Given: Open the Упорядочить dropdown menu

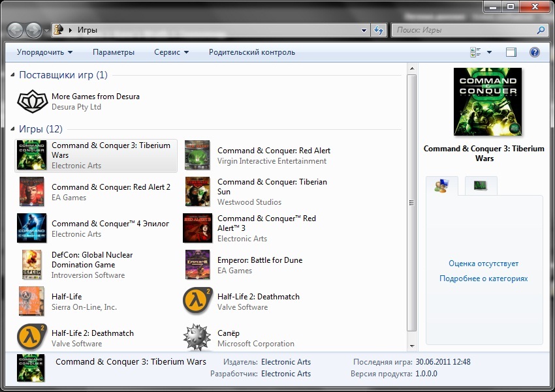Looking at the screenshot, I should [44, 52].
